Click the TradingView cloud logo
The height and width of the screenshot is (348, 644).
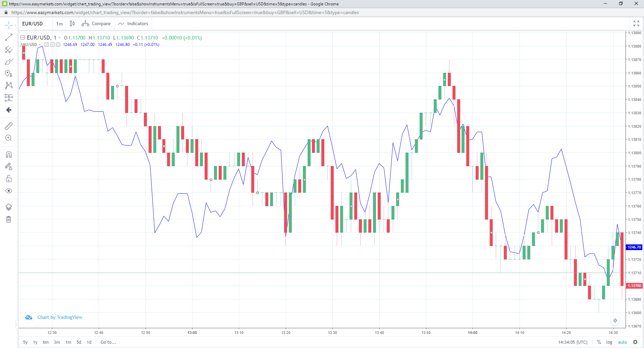(x=29, y=317)
